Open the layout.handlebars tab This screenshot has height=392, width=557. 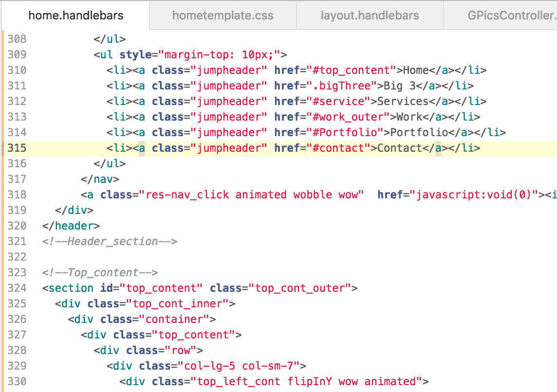point(370,15)
